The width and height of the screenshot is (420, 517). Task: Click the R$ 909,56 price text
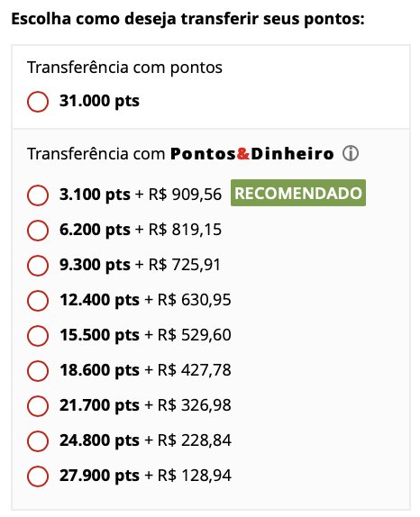pos(185,195)
